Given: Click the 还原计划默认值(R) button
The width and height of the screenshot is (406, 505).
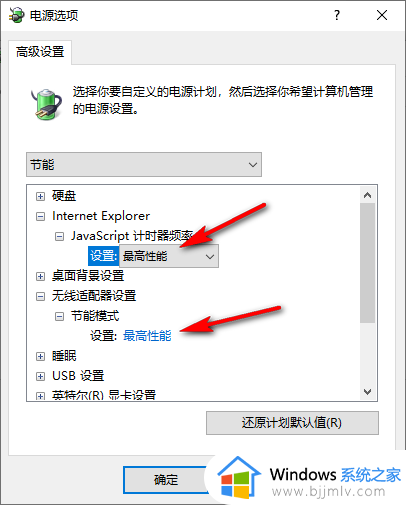Looking at the screenshot, I should [x=292, y=423].
